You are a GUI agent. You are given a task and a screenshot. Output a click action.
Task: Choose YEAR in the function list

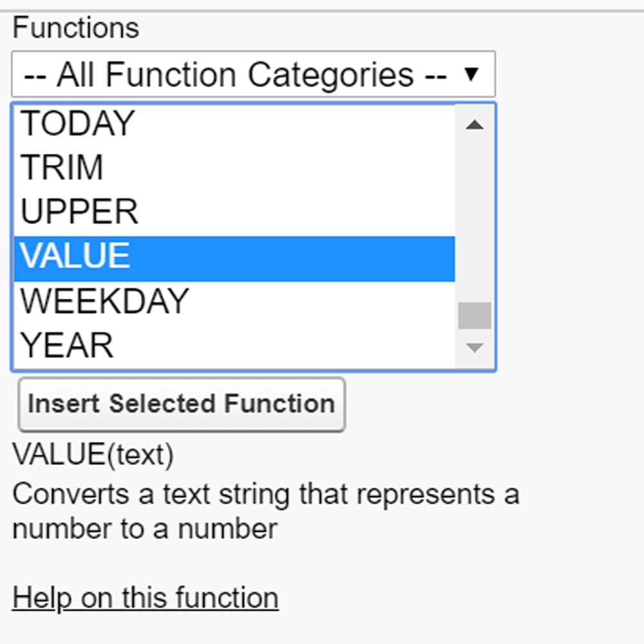tap(68, 346)
